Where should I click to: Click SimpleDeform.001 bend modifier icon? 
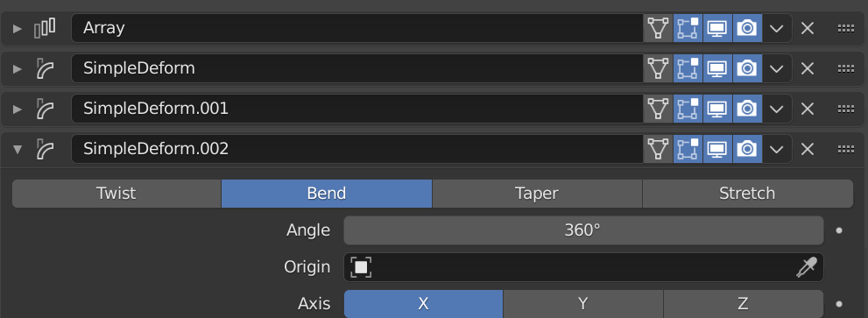click(45, 109)
